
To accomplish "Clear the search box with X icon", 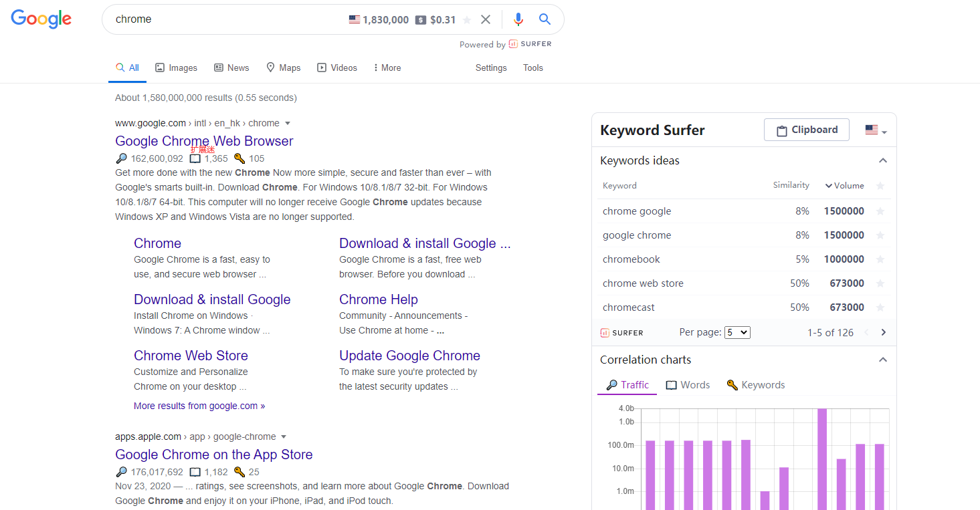I will tap(486, 19).
